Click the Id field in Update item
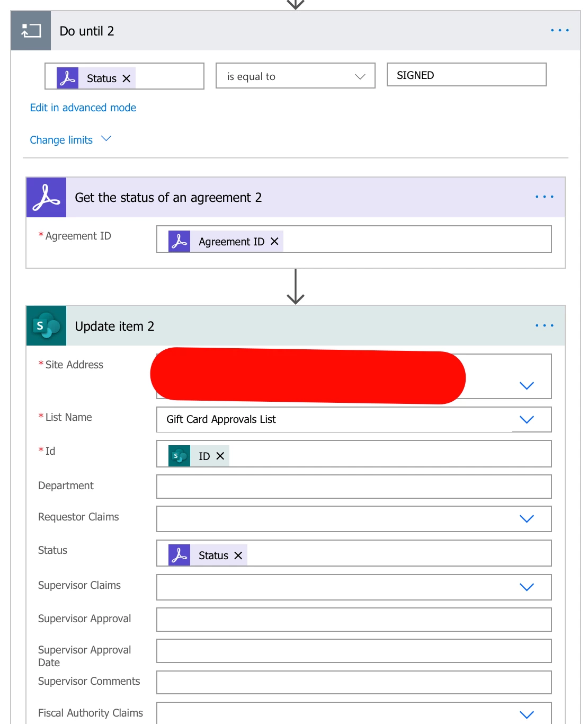Image resolution: width=588 pixels, height=724 pixels. 354,454
